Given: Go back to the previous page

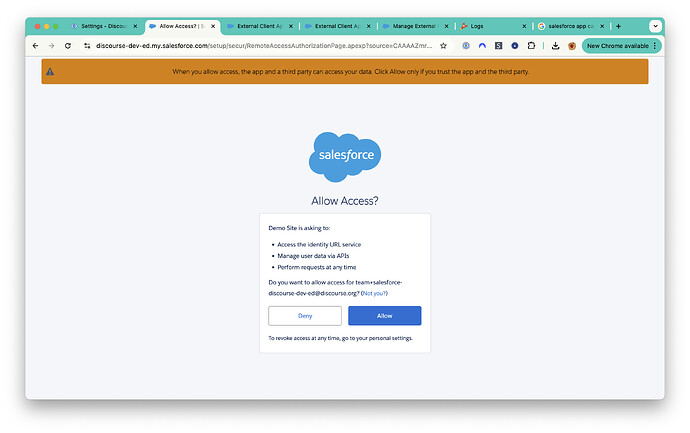Looking at the screenshot, I should click(36, 46).
